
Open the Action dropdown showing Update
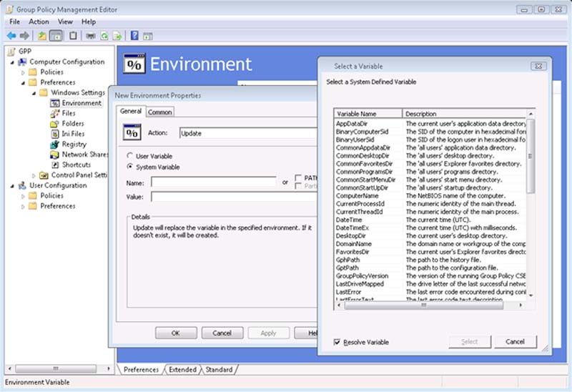click(x=248, y=133)
